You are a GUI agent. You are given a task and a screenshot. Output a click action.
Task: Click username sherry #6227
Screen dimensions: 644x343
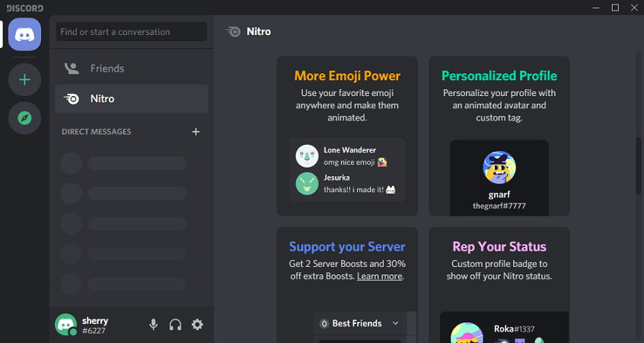pos(95,325)
